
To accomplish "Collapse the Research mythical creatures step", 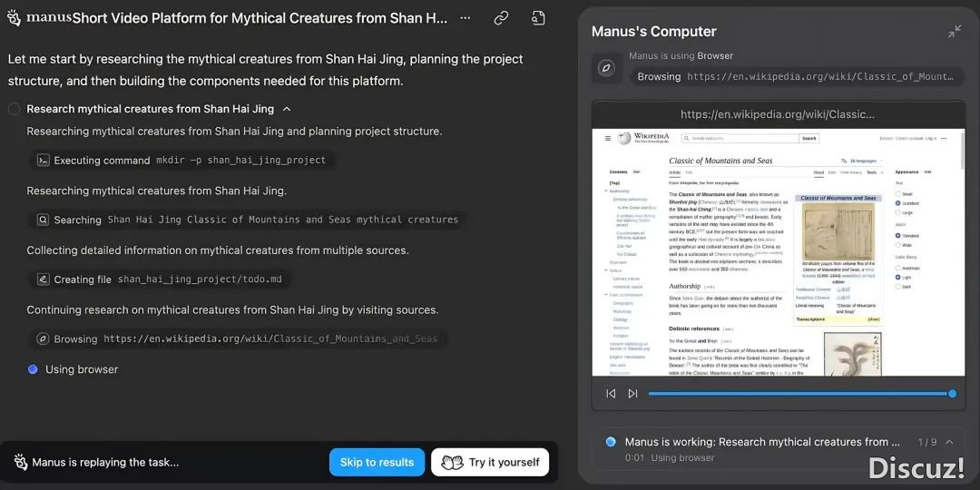I will point(287,109).
